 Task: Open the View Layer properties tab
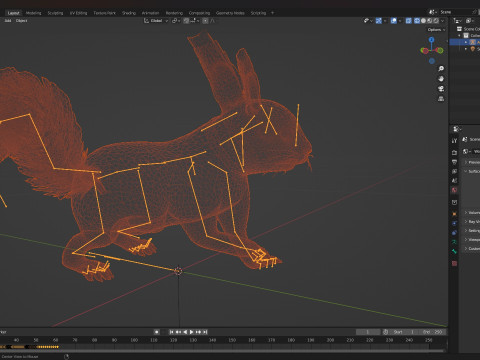[454, 171]
